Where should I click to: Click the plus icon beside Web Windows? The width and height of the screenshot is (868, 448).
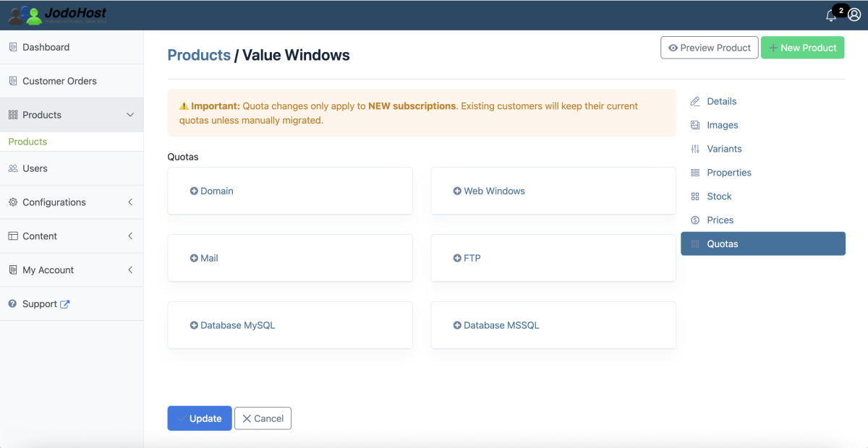point(457,191)
